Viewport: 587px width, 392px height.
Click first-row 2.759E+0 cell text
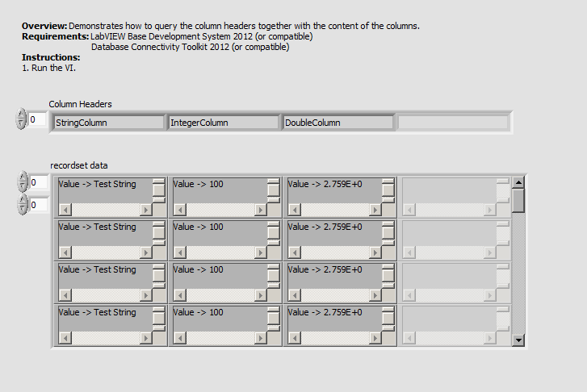pyautogui.click(x=325, y=184)
